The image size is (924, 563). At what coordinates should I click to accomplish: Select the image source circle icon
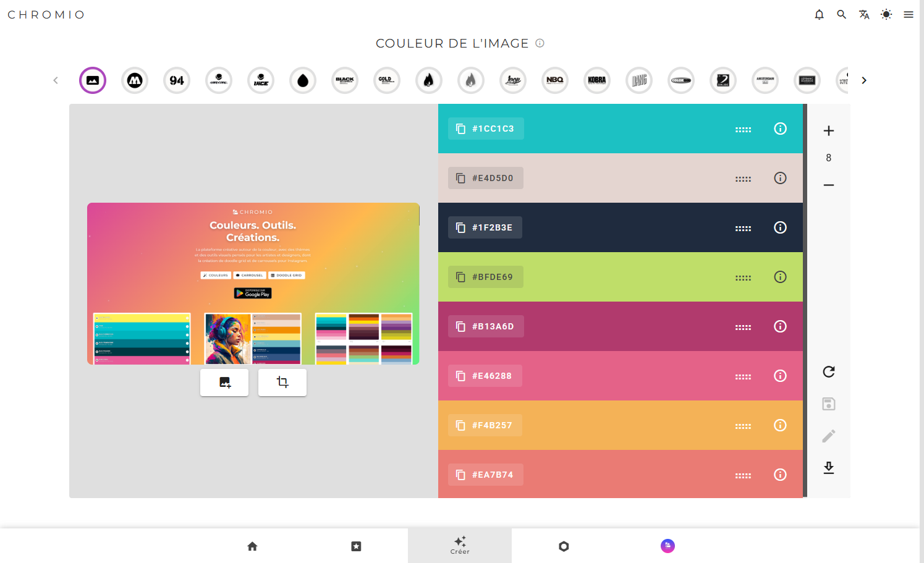point(93,80)
